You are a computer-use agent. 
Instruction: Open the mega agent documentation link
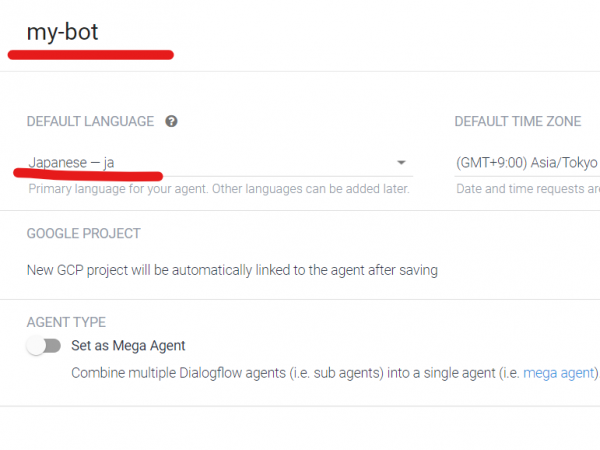[559, 373]
